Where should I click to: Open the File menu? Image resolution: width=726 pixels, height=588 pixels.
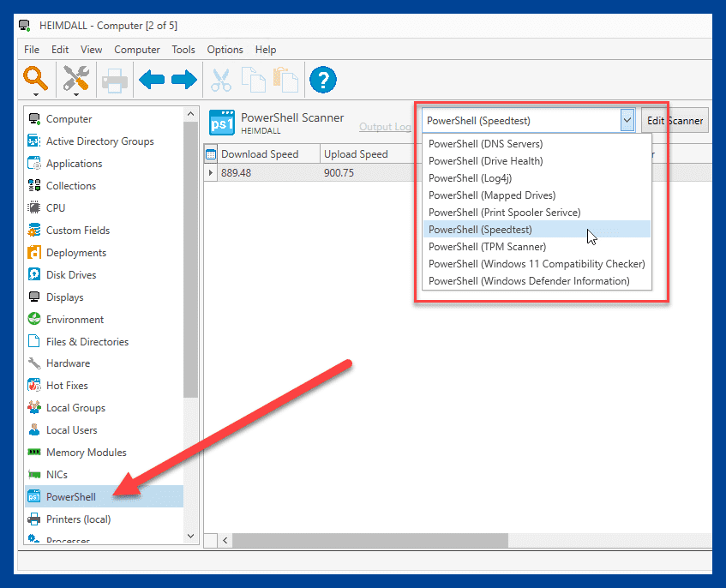[32, 50]
